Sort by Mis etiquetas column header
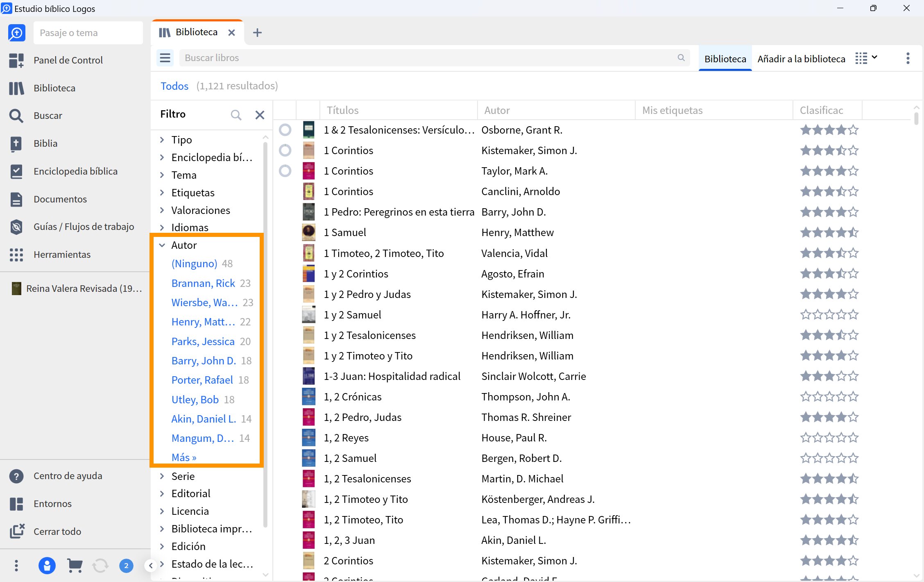 point(714,110)
